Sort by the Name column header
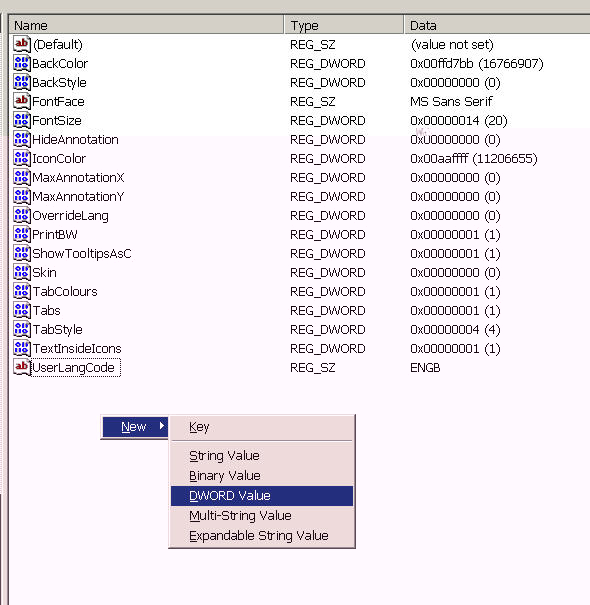This screenshot has height=605, width=590. click(147, 25)
